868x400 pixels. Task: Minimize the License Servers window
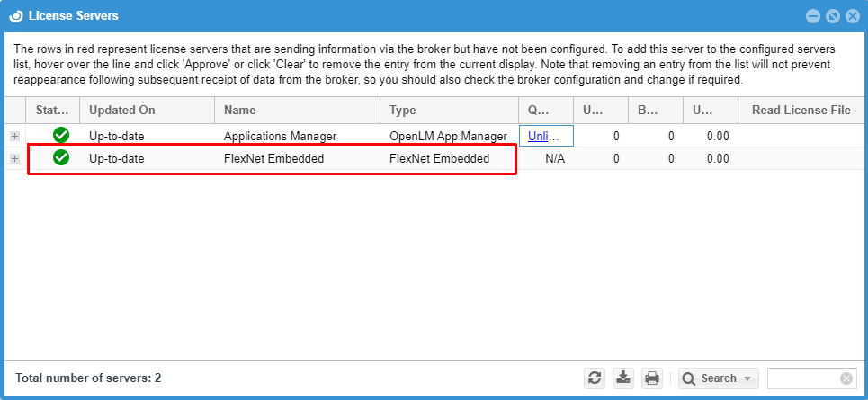[812, 16]
